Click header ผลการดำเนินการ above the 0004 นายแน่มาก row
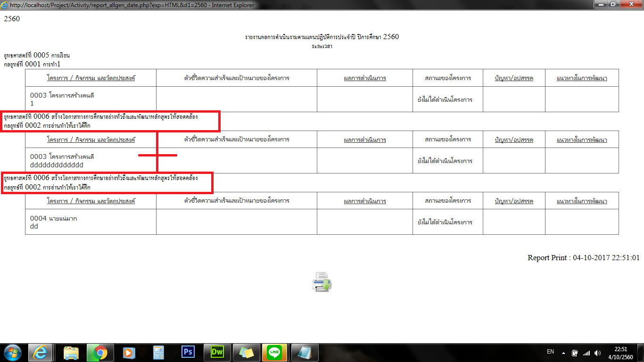 tap(365, 201)
